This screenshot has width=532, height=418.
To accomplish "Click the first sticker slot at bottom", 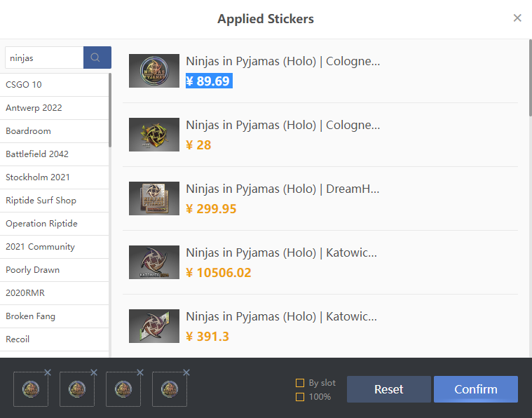I will point(30,389).
